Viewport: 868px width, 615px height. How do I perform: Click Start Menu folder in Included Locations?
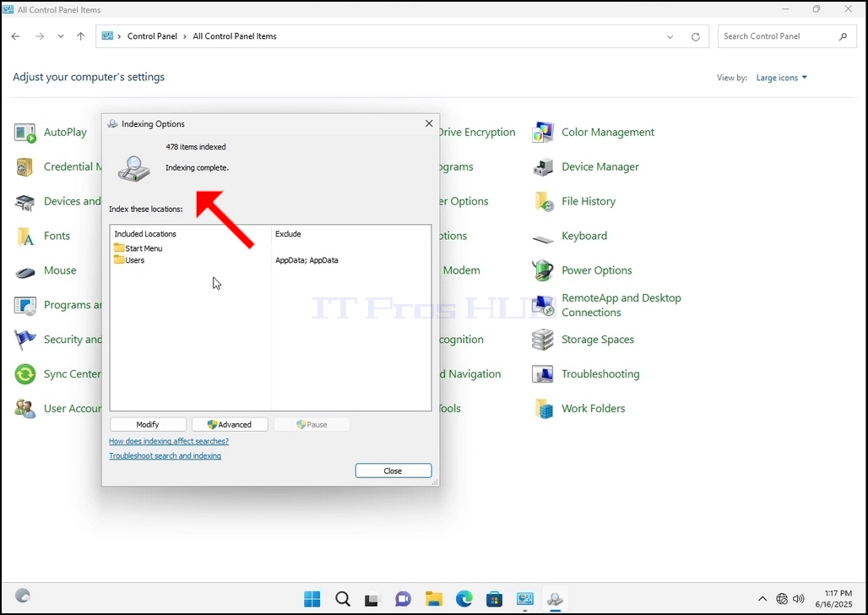click(138, 248)
